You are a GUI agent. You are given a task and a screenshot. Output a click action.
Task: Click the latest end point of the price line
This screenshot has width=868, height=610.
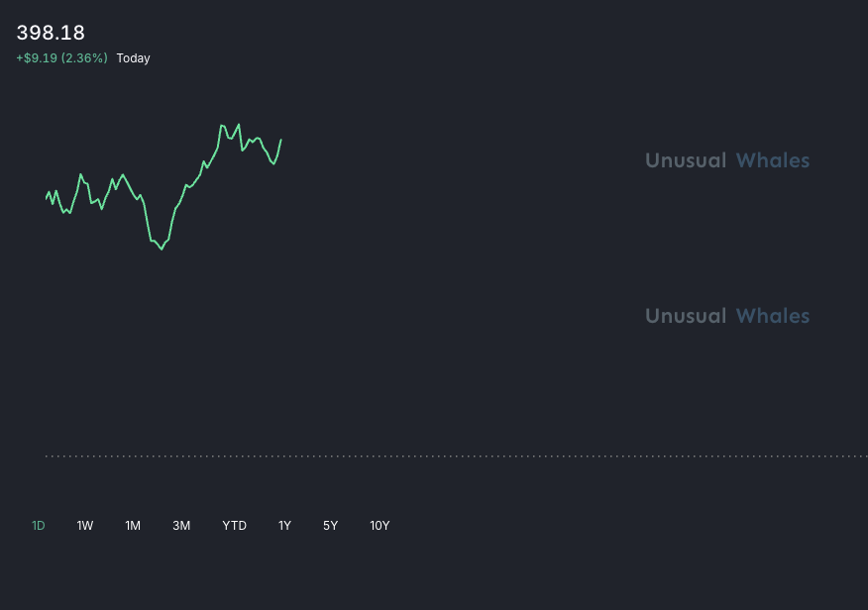pos(281,140)
